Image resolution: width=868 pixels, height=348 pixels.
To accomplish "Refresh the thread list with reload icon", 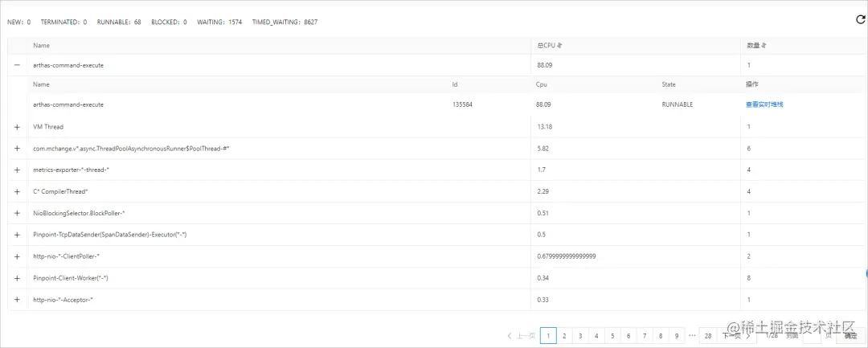I will click(x=860, y=19).
